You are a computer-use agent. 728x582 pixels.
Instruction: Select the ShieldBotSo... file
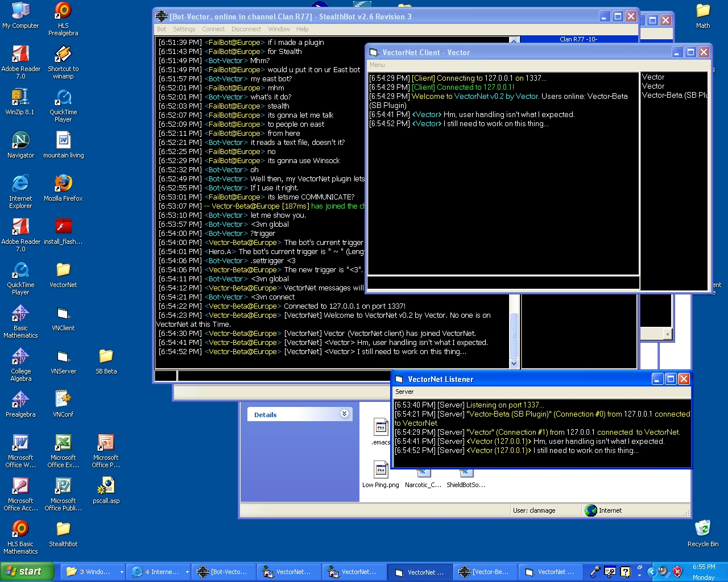tap(466, 480)
